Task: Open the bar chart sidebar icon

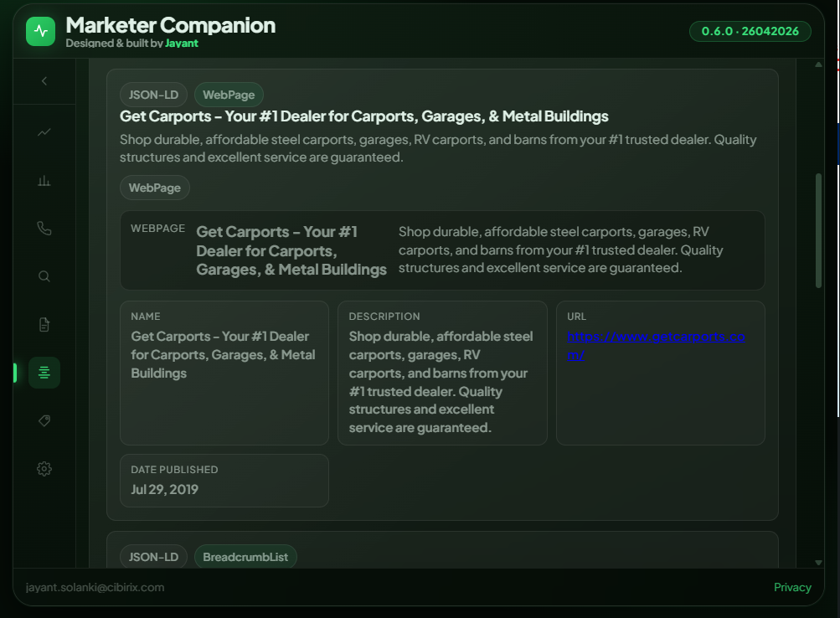Action: tap(44, 181)
